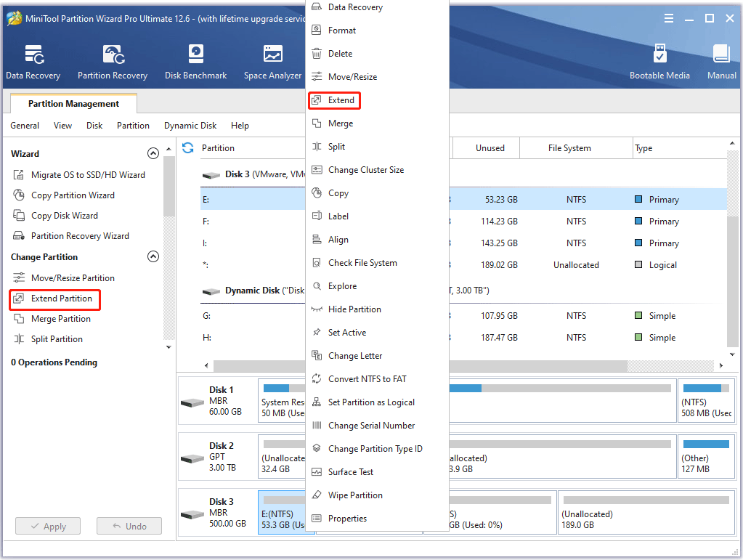Viewport: 743px width, 560px height.
Task: Choose Change Partition Type ID
Action: (377, 448)
